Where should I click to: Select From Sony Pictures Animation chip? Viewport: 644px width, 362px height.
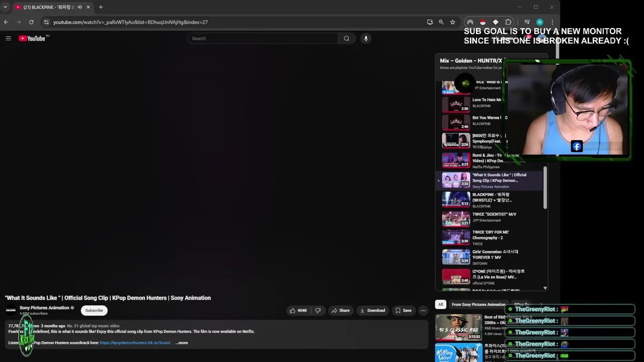click(x=478, y=304)
